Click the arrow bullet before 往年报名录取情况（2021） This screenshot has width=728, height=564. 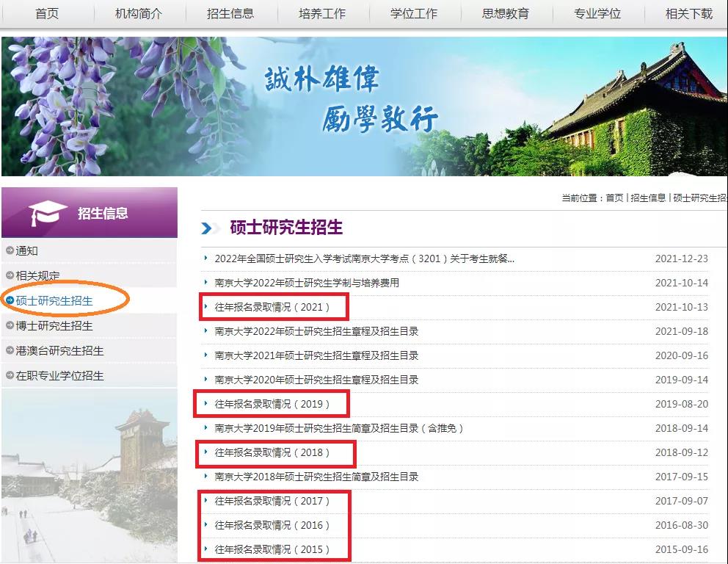(205, 306)
